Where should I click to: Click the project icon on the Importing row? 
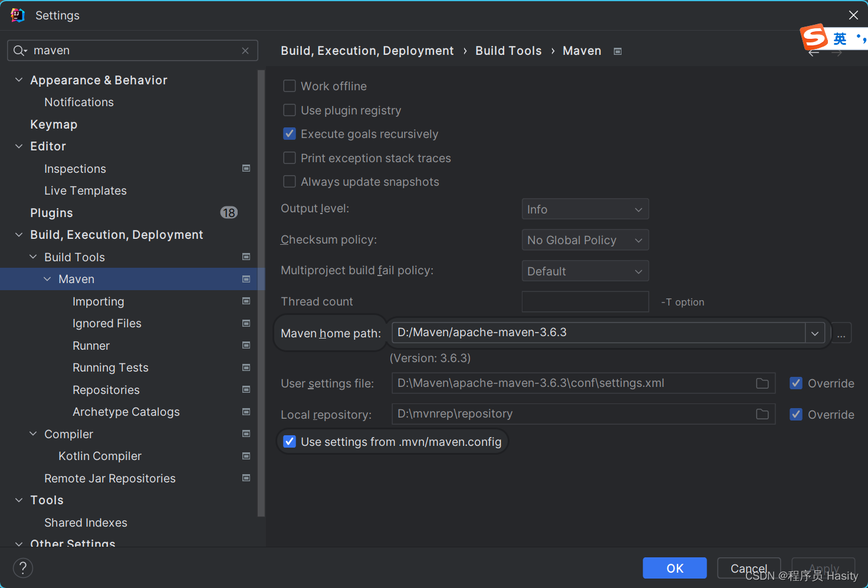[x=246, y=301]
